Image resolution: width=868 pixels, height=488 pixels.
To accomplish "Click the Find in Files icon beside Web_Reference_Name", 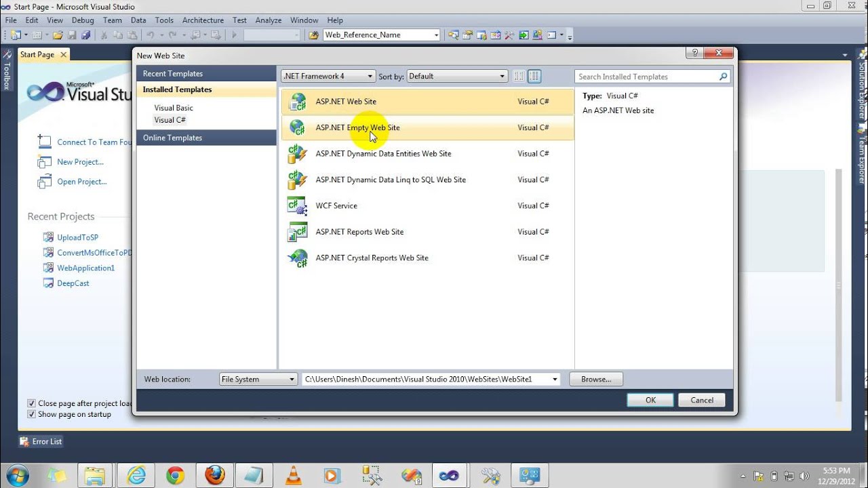I will click(314, 35).
